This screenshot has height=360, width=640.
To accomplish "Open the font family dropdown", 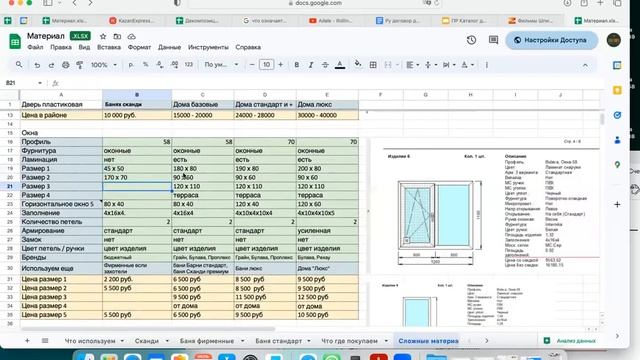I will [x=221, y=65].
